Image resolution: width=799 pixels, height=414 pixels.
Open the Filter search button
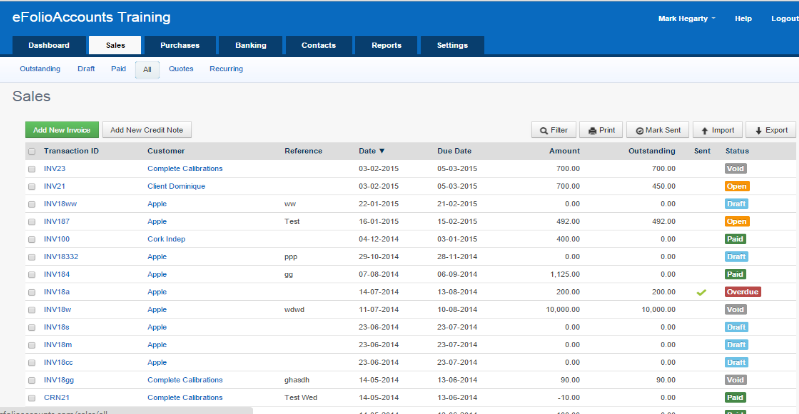553,130
